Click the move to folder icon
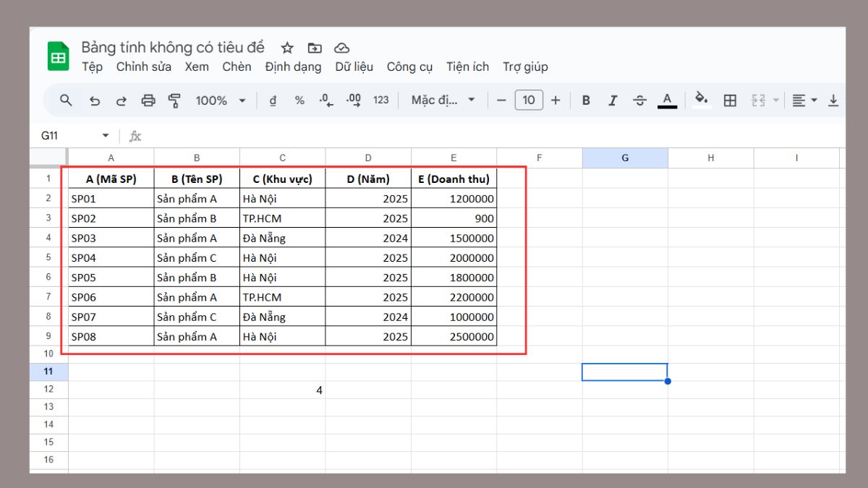Image resolution: width=868 pixels, height=488 pixels. click(315, 48)
